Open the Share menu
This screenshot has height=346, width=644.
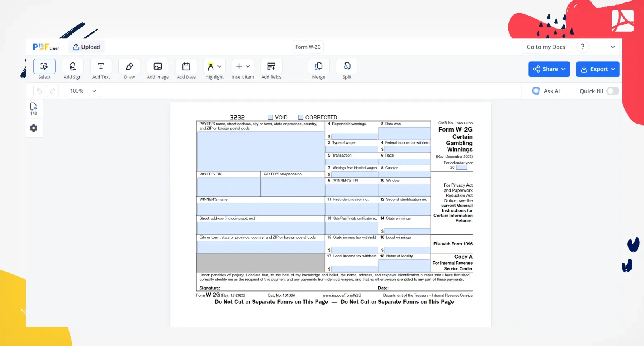(549, 69)
